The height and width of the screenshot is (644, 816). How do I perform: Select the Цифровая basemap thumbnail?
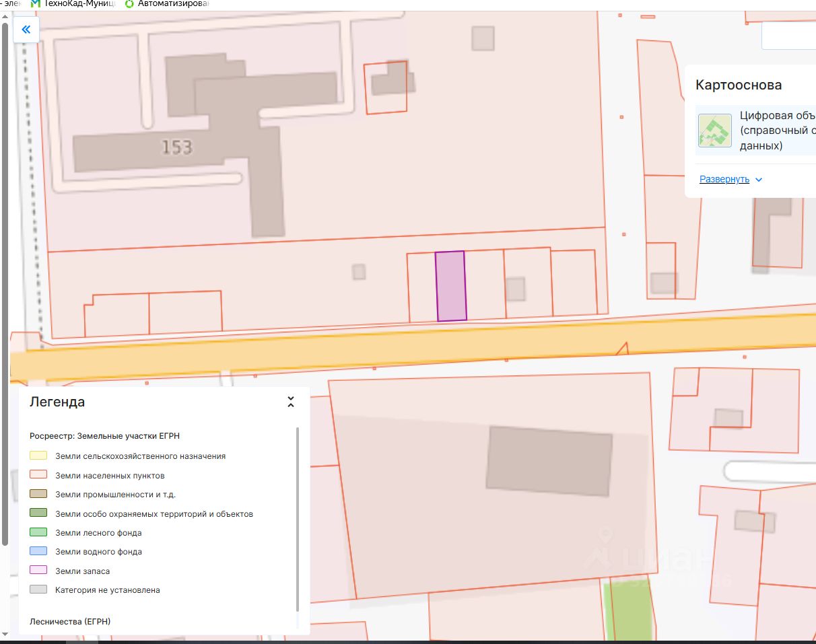715,131
